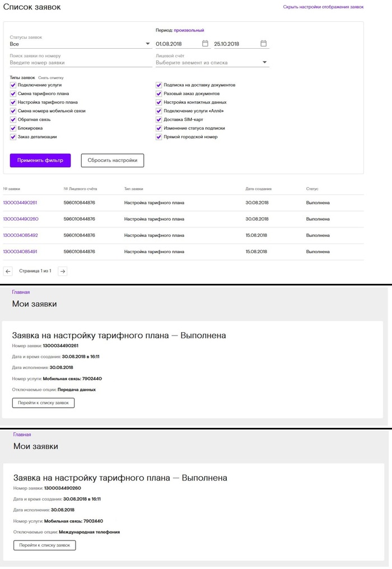The width and height of the screenshot is (392, 569).
Task: Toggle the Доставка SIM-карт checkbox
Action: tap(159, 119)
